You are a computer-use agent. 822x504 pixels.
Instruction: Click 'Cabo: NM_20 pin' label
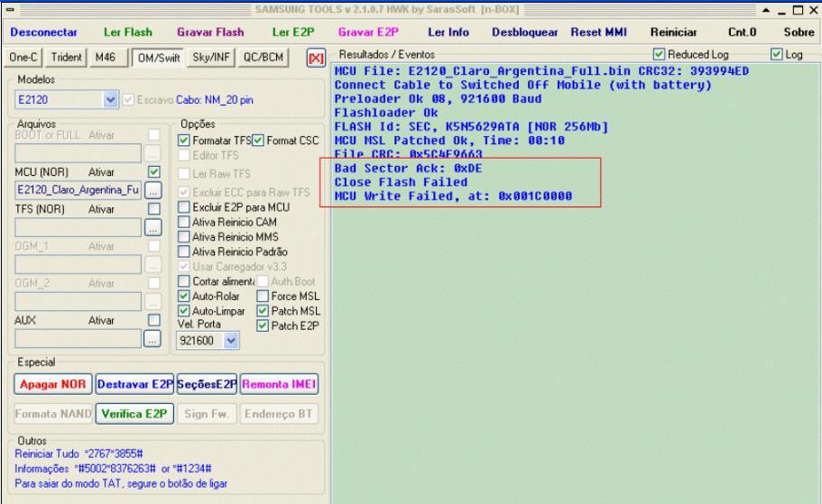tap(215, 99)
